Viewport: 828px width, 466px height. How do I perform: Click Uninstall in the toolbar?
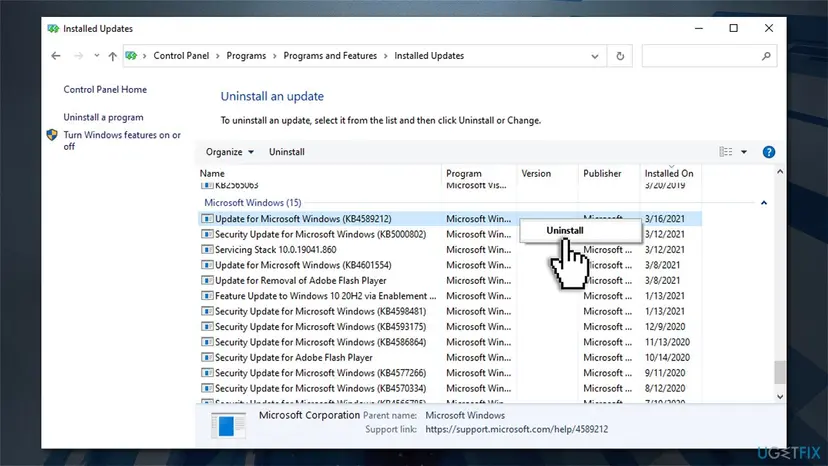(x=287, y=152)
